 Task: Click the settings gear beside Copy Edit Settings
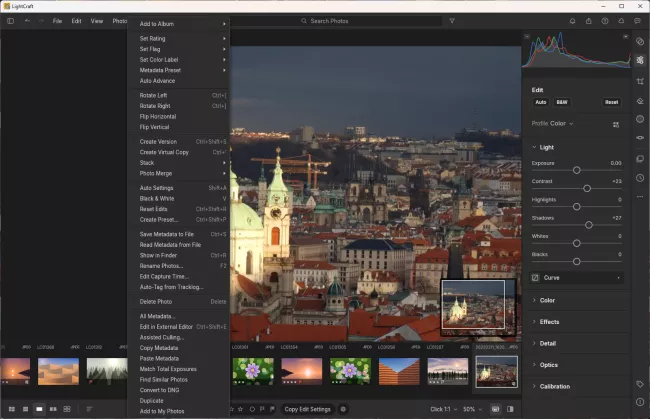(x=343, y=409)
